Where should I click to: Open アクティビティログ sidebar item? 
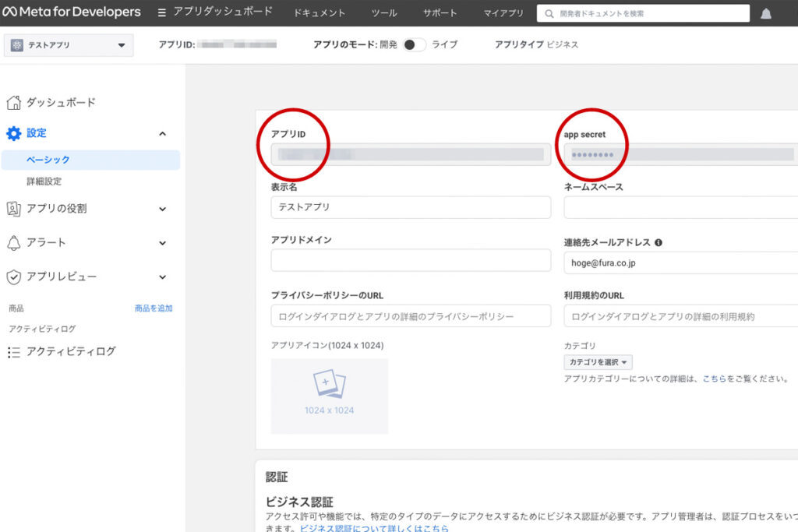(x=71, y=351)
